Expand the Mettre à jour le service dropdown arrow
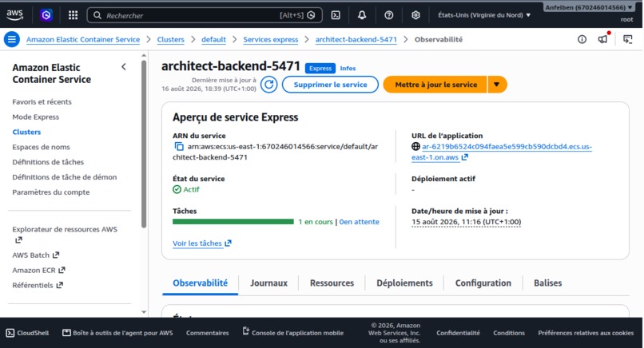Viewport: 644px width, 348px height. pos(496,85)
